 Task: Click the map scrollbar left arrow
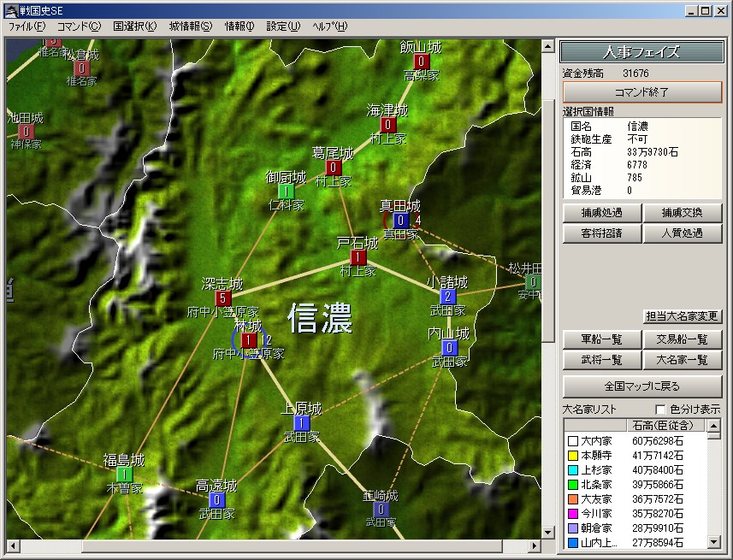click(13, 545)
